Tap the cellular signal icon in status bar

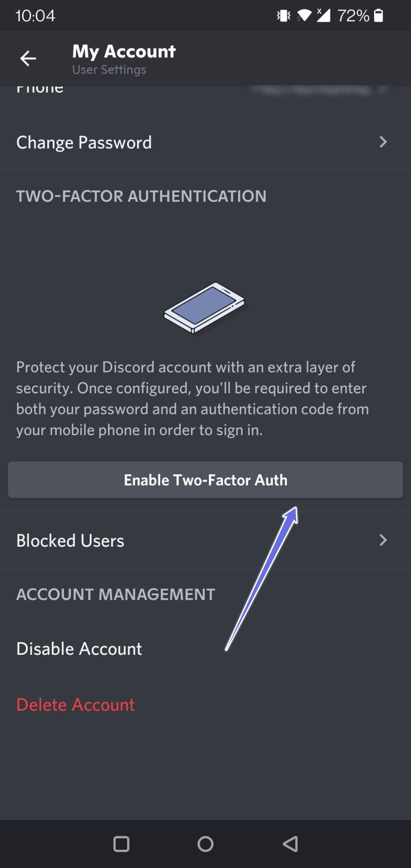(x=323, y=15)
